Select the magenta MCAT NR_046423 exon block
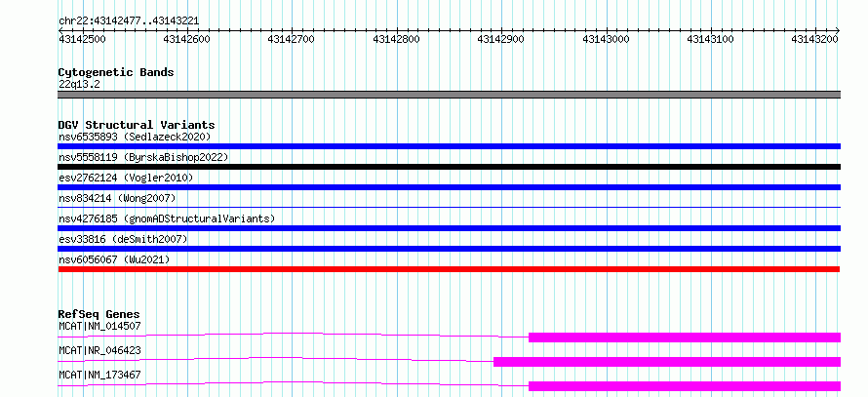The width and height of the screenshot is (868, 397). (667, 362)
